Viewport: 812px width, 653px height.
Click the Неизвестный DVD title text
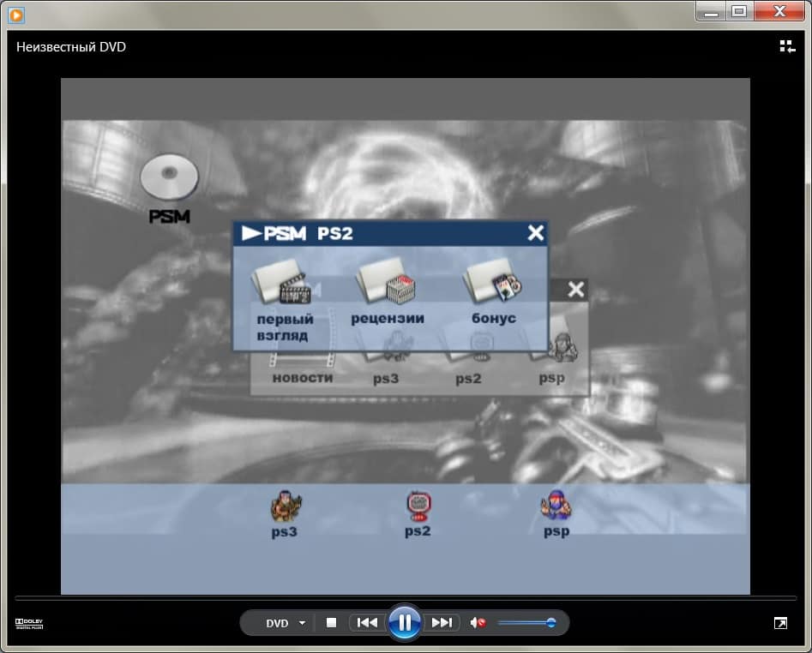click(x=71, y=47)
